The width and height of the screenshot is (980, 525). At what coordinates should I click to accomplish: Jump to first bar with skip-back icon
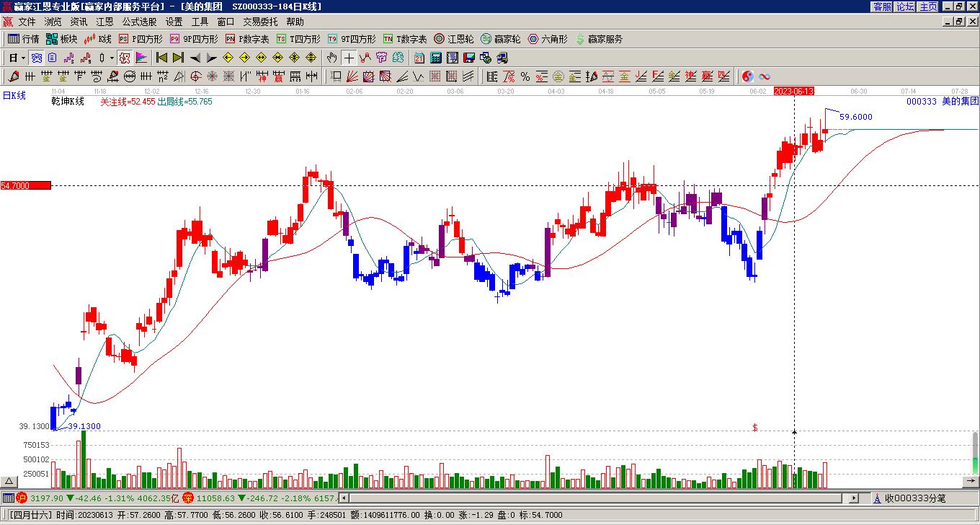161,58
